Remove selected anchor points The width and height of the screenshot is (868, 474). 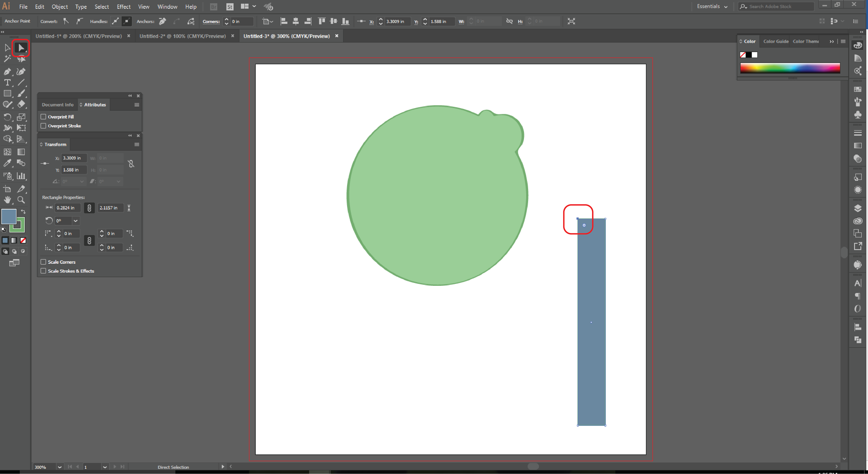click(x=162, y=21)
